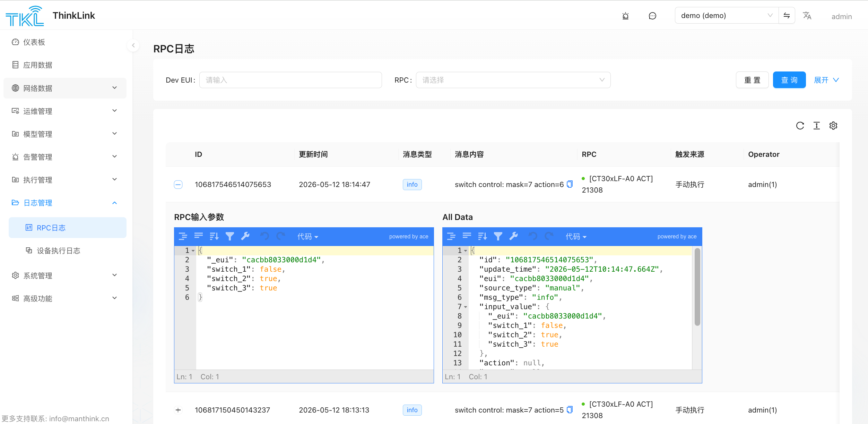
Task: Expand row 106817150450143237 details
Action: [x=178, y=410]
